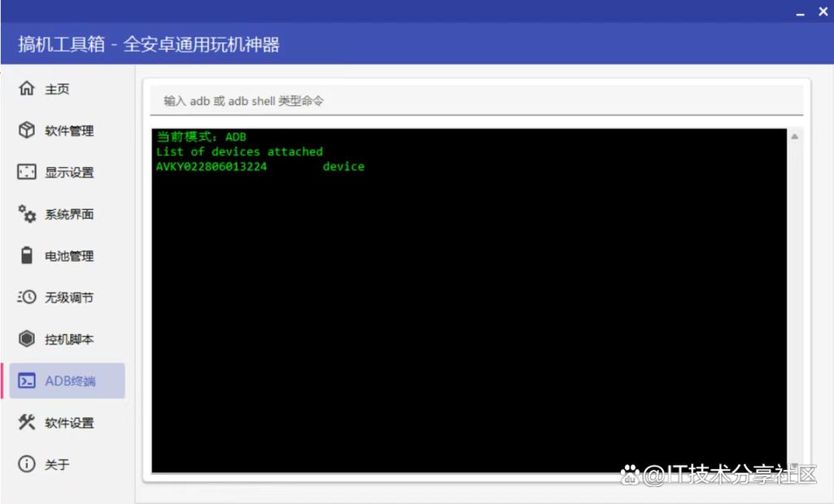Select ADB终端 menu label
This screenshot has width=834, height=504.
(70, 381)
